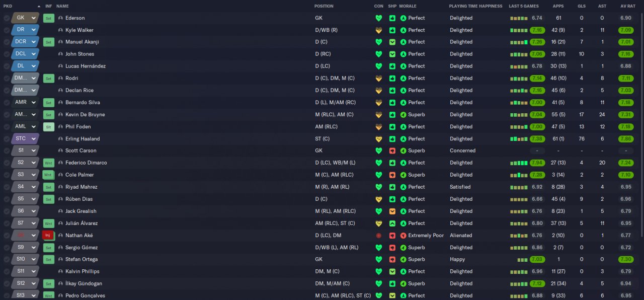Tick the selection circle for Kyle Walker's row
644x300 pixels.
click(x=7, y=30)
